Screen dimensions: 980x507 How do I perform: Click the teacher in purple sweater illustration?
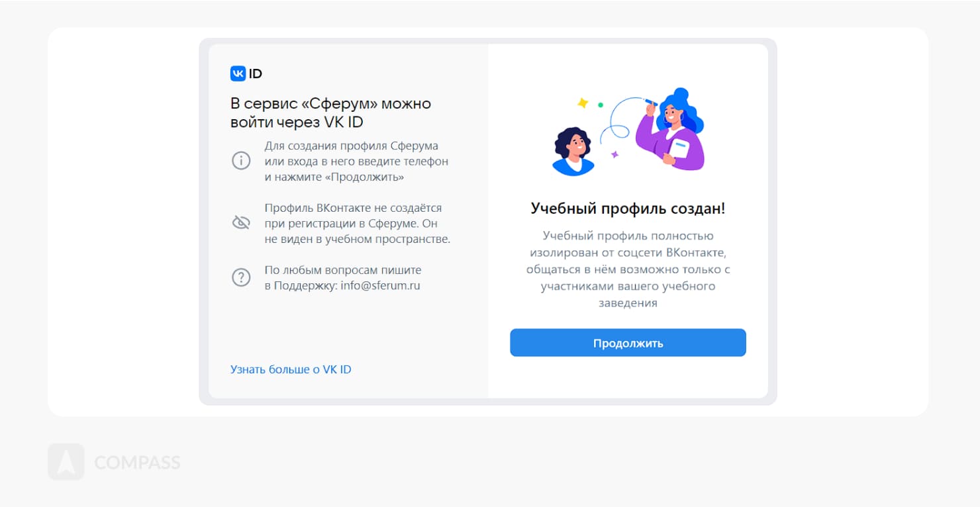[669, 129]
